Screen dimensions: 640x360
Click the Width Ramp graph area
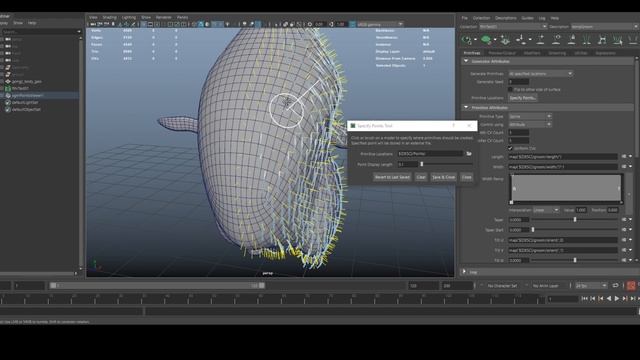(567, 188)
